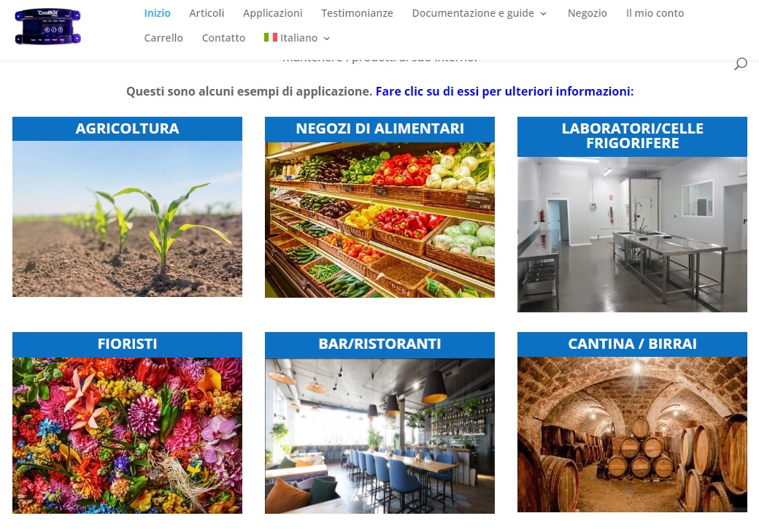Viewport: 759px width, 532px height.
Task: Open the Fioristi flowers image
Action: 127,435
